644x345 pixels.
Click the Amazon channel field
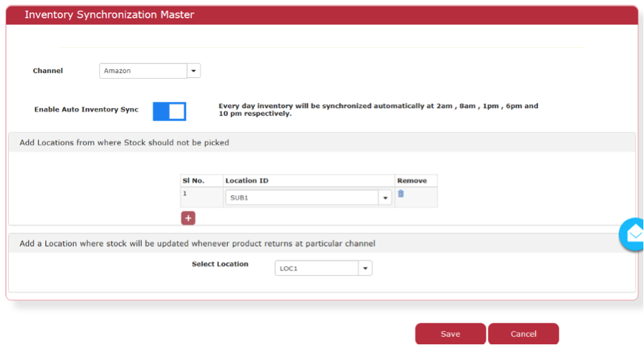pos(143,71)
